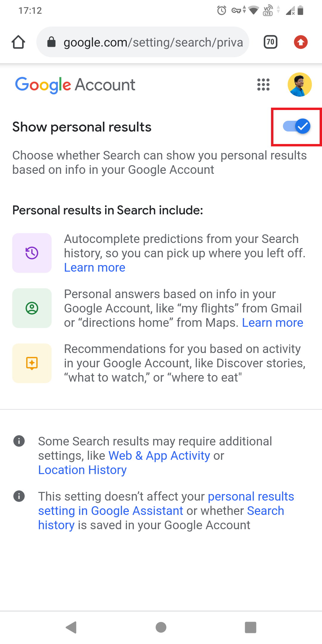Tap the info icon beside additional settings note
Viewport: 322px width, 644px height.
click(x=19, y=441)
